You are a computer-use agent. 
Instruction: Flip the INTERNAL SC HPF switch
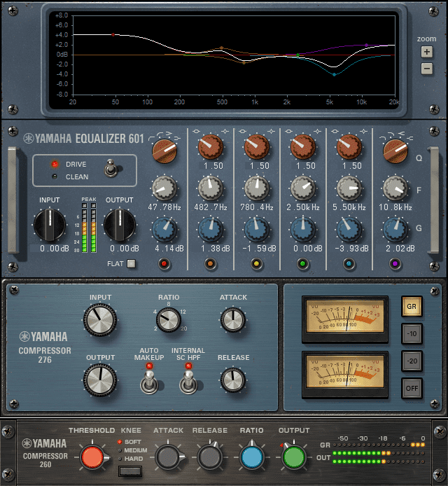[x=188, y=383]
